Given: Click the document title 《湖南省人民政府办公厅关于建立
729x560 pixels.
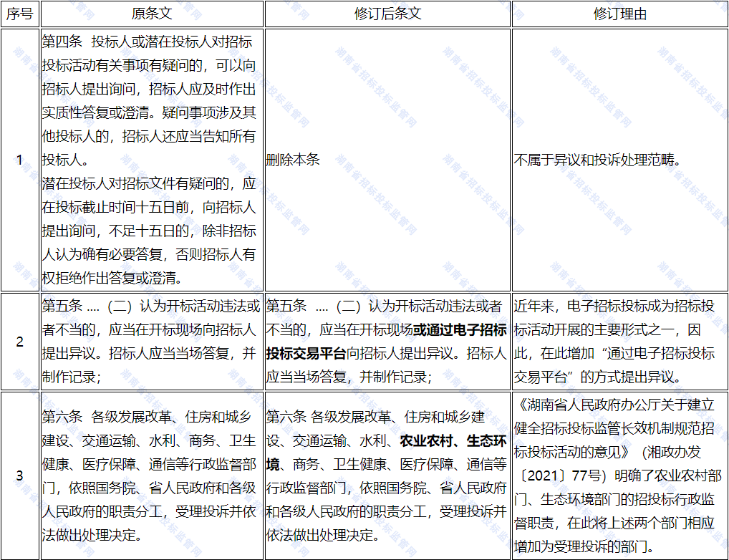Looking at the screenshot, I should coord(616,405).
